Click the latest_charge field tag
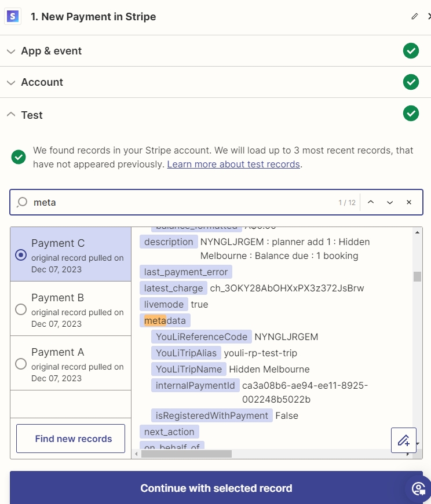Viewport: 431px width, 504px height. point(174,288)
